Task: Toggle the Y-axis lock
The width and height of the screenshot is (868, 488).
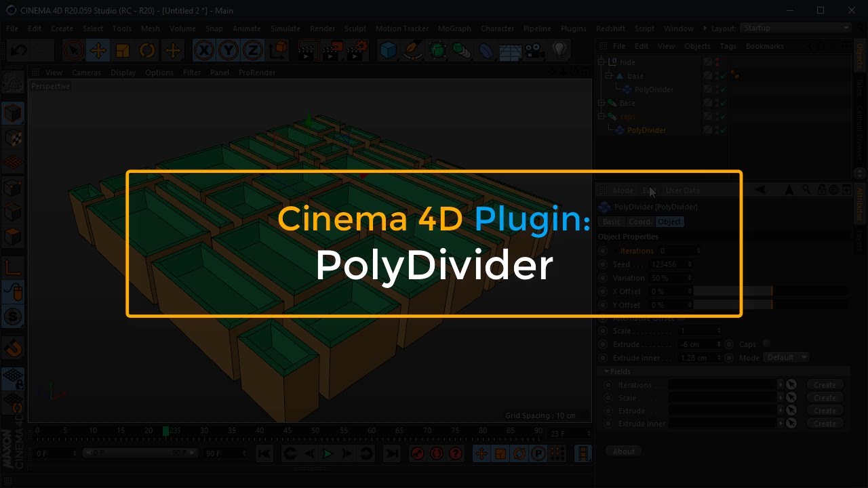Action: (228, 50)
